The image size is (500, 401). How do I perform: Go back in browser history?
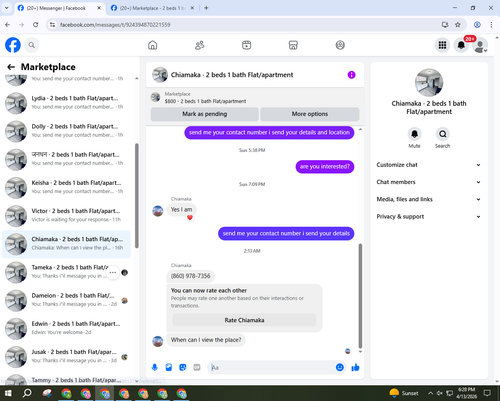coord(8,25)
